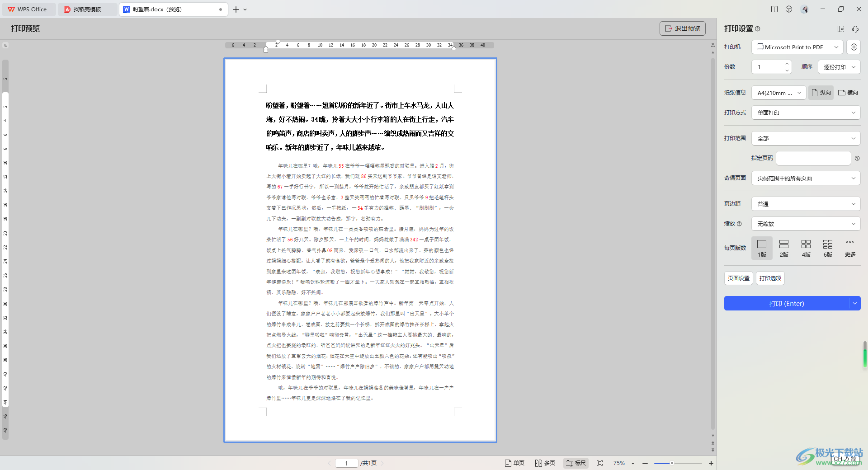The height and width of the screenshot is (470, 868).
Task: Increase the copies count stepper
Action: tap(787, 64)
